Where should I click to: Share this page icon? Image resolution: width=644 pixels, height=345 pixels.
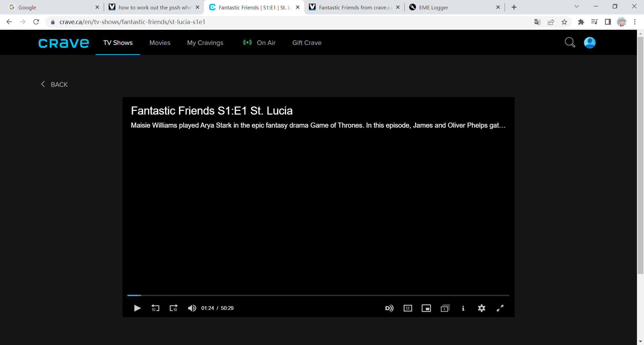(551, 22)
